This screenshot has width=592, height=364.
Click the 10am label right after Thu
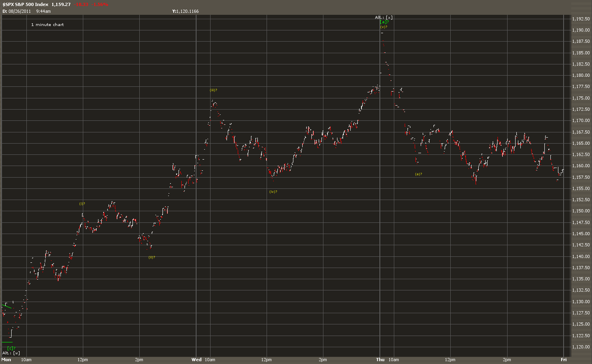pos(394,360)
